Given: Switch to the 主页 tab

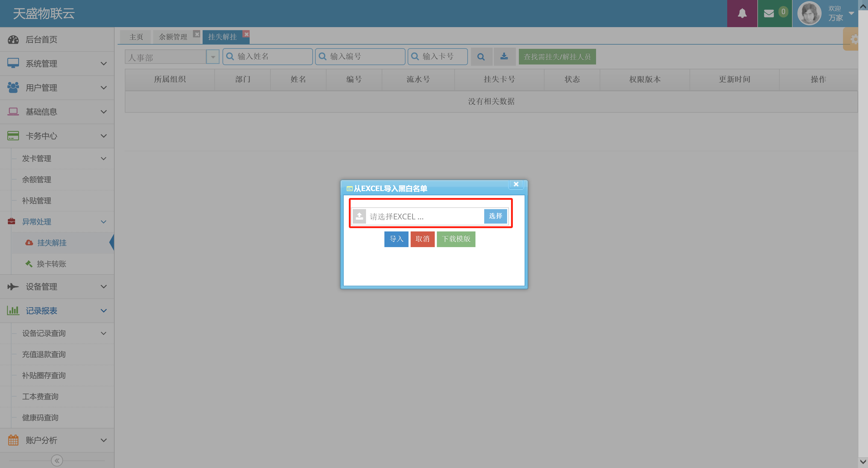Looking at the screenshot, I should (136, 37).
